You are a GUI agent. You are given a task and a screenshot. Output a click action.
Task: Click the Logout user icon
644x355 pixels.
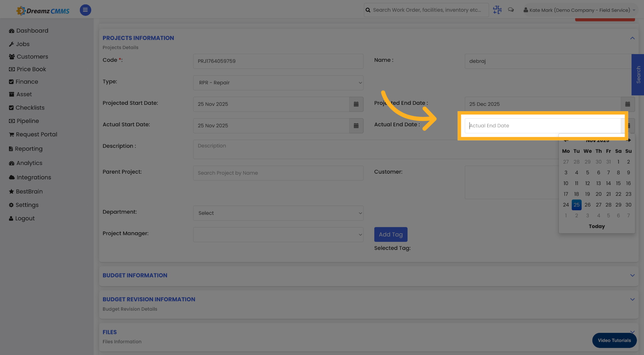(x=11, y=219)
